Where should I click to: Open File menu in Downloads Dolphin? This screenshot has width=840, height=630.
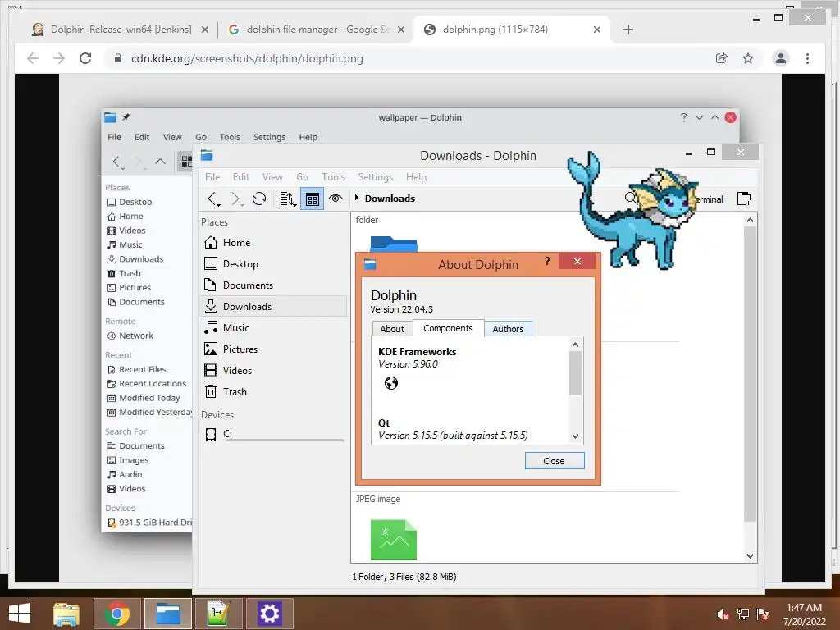(212, 177)
